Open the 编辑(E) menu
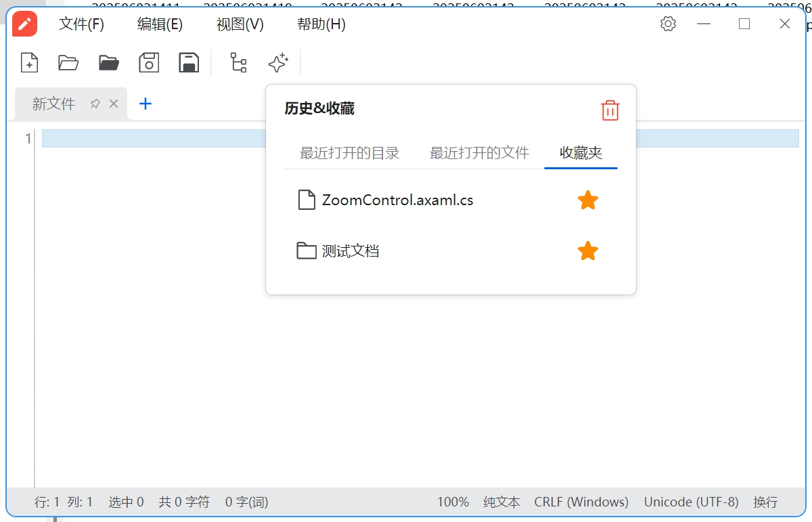 click(160, 24)
